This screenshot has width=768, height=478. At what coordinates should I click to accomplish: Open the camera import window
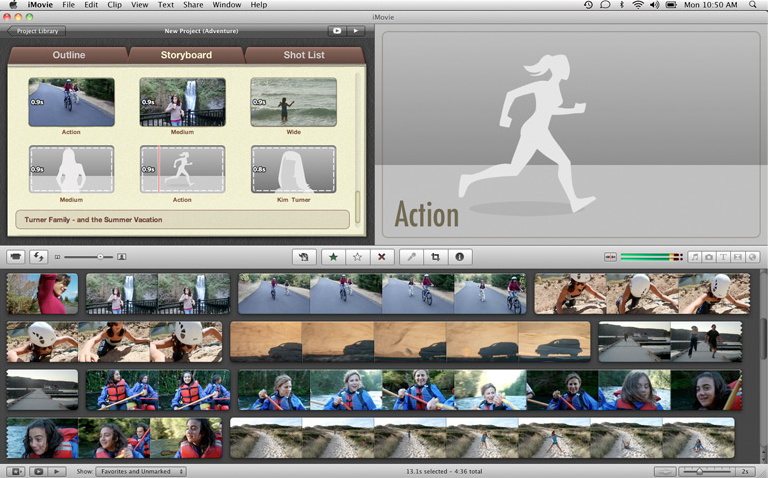point(16,257)
